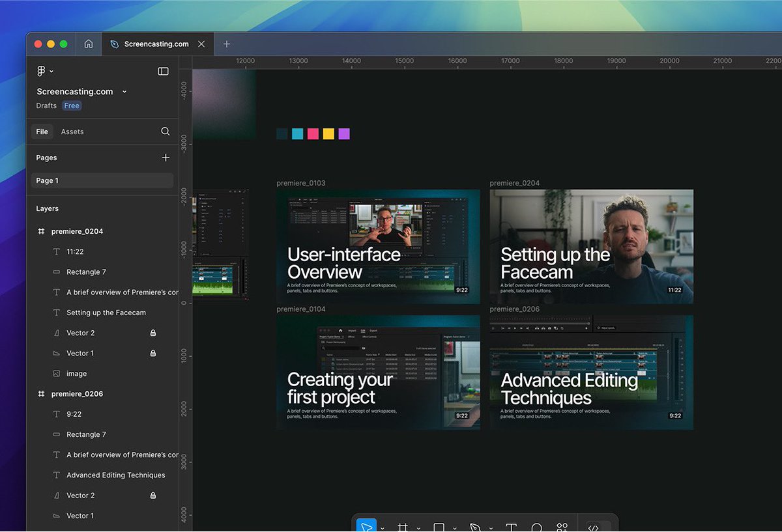Viewport: 782px width, 532px height.
Task: Click frame icon beside premiere_0206 layer
Action: point(42,394)
